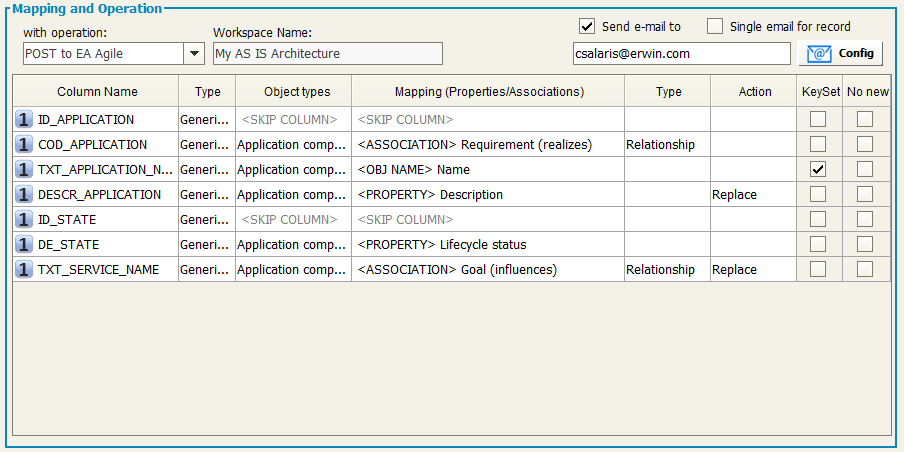Select the ID_STATE row icon
The image size is (904, 452).
[24, 220]
